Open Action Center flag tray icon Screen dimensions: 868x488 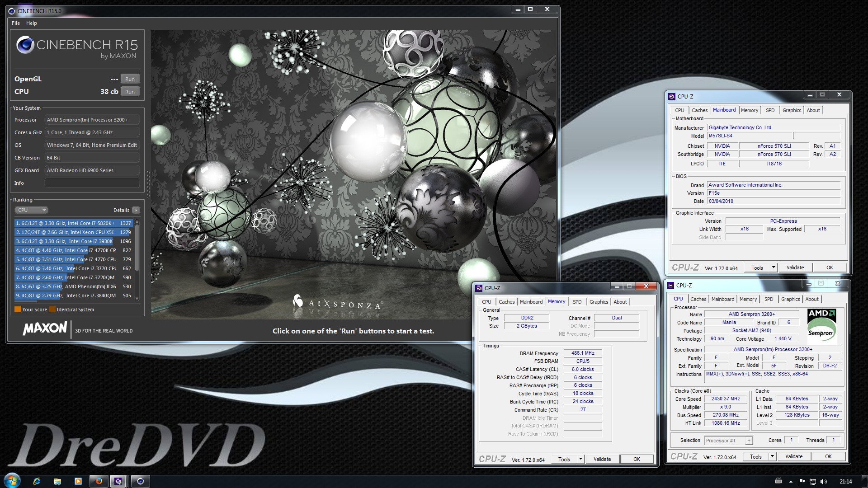802,482
